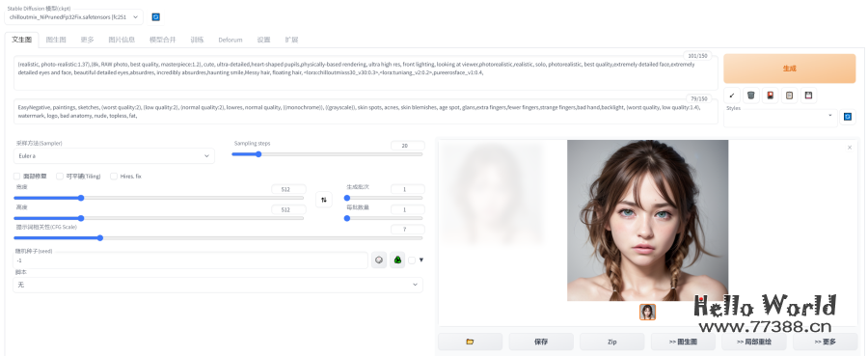This screenshot has height=356, width=868.
Task: Click the 保存 save button
Action: [x=541, y=342]
